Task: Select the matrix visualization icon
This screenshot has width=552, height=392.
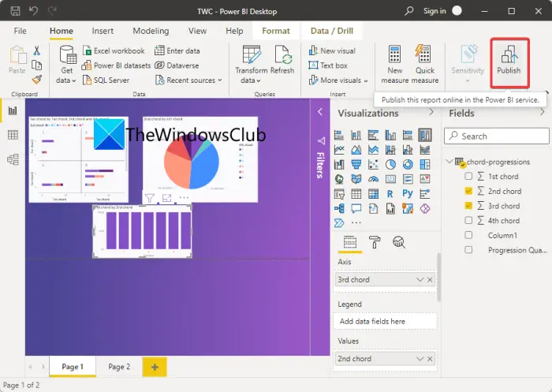Action: [x=373, y=194]
